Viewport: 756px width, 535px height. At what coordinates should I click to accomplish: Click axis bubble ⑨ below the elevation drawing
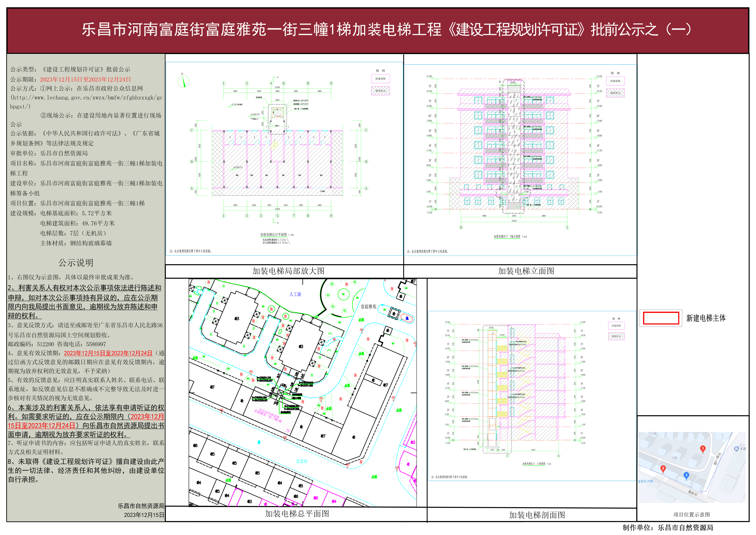(461, 227)
